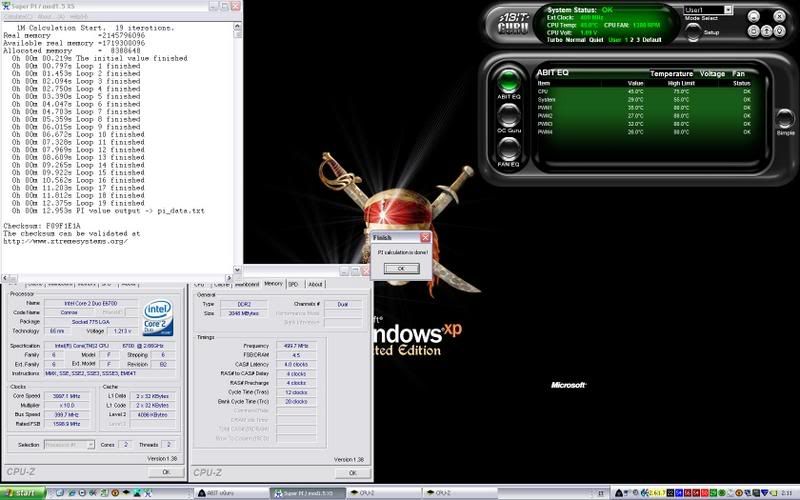Click the ABIT EQ round button
The height and width of the screenshot is (500, 800).
pos(508,79)
